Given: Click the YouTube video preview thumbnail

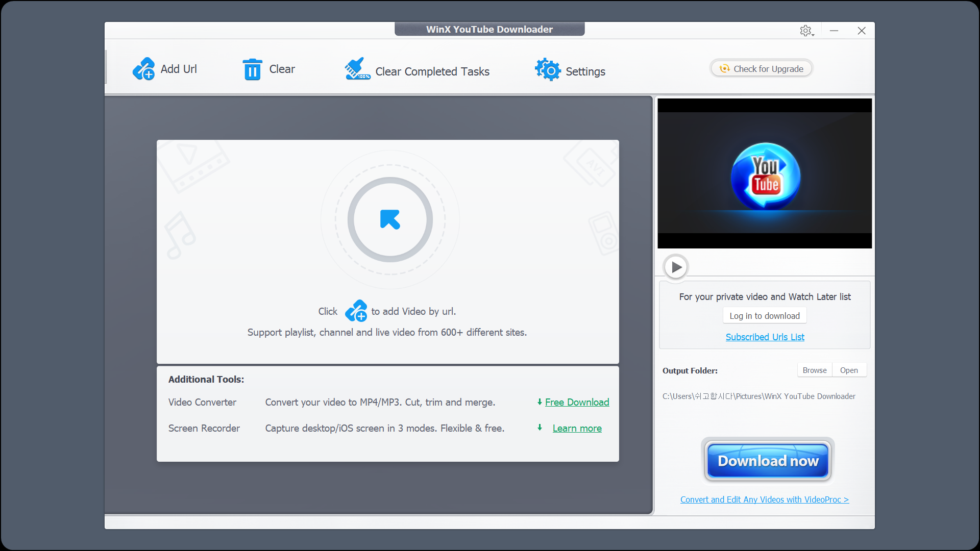Looking at the screenshot, I should point(764,173).
